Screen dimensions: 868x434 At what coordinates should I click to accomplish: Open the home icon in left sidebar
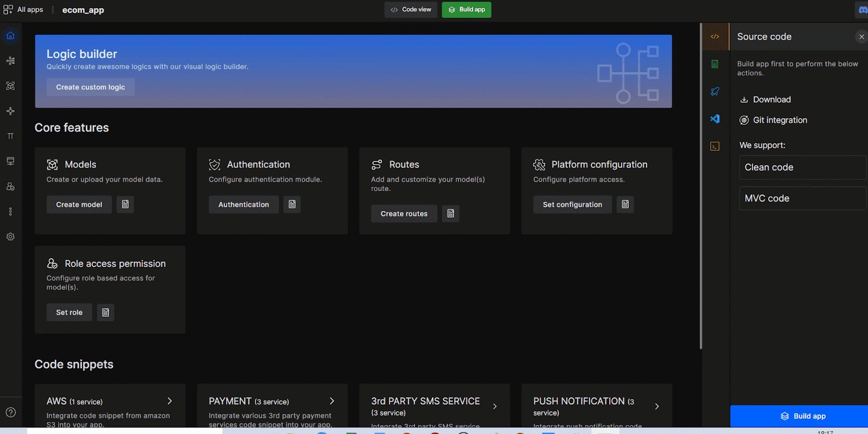point(10,36)
